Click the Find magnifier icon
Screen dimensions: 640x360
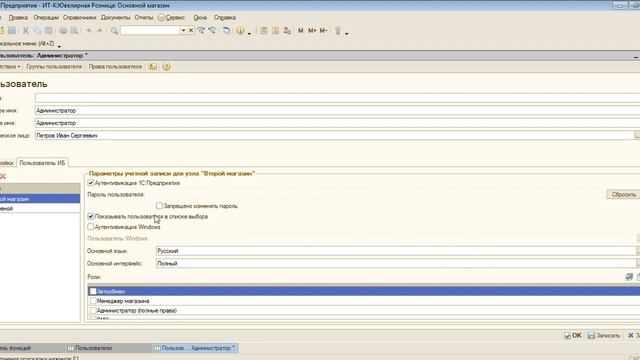click(x=114, y=31)
